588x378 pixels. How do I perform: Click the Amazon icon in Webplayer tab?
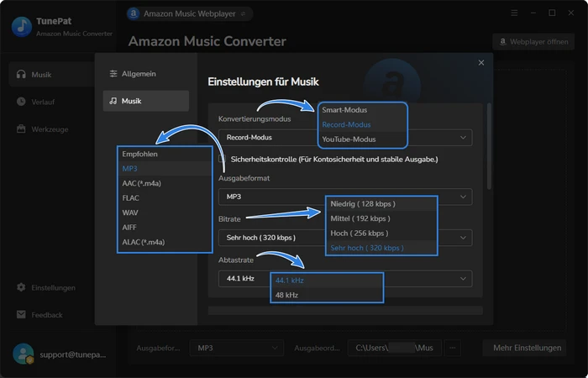pyautogui.click(x=133, y=14)
